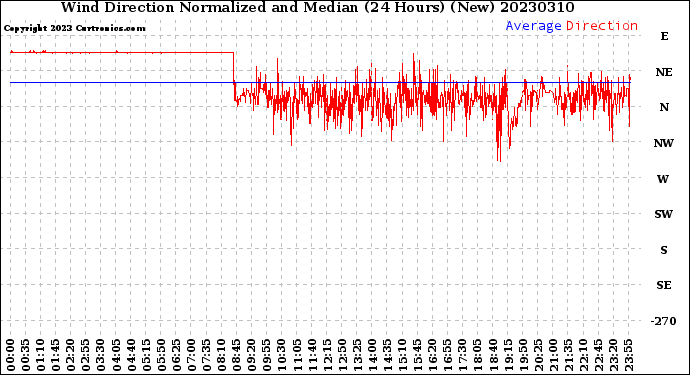Image resolution: width=690 pixels, height=375 pixels.
Task: Click the chart title text
Action: pyautogui.click(x=317, y=7)
